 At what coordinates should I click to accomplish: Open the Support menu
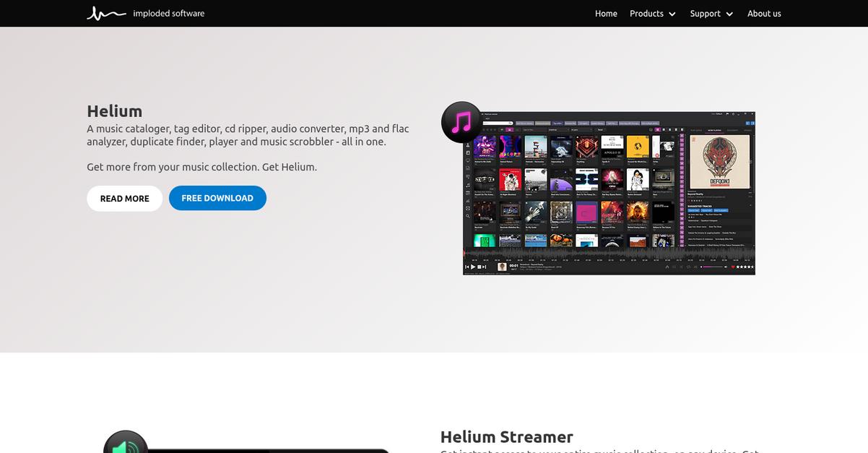(x=705, y=14)
